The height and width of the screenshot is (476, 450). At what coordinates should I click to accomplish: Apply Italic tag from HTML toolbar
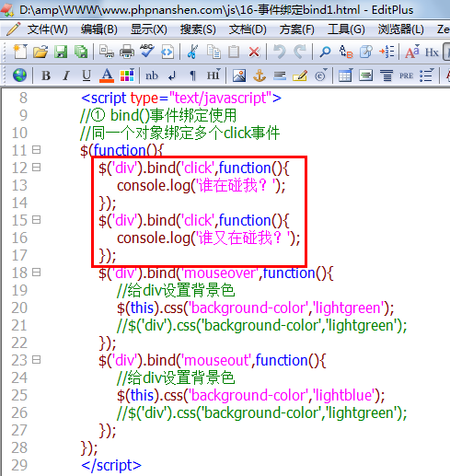[x=65, y=75]
